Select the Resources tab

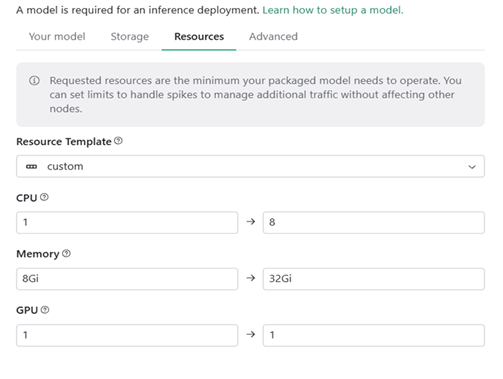pos(199,36)
